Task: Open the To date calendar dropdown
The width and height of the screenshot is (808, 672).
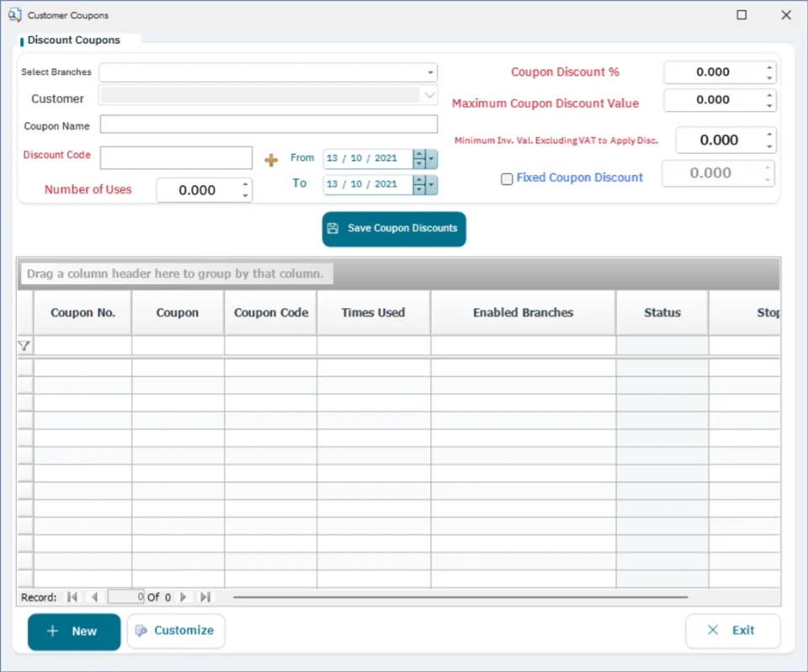Action: pyautogui.click(x=432, y=184)
